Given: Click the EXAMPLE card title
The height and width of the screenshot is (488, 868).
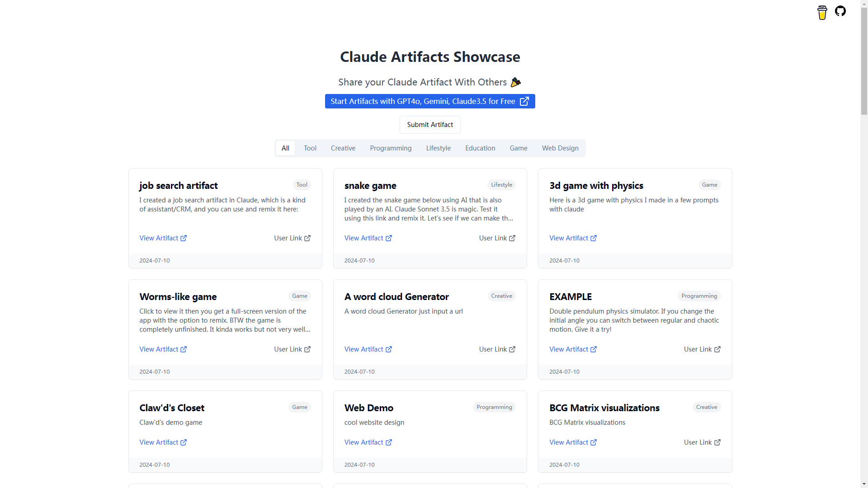Looking at the screenshot, I should [571, 297].
